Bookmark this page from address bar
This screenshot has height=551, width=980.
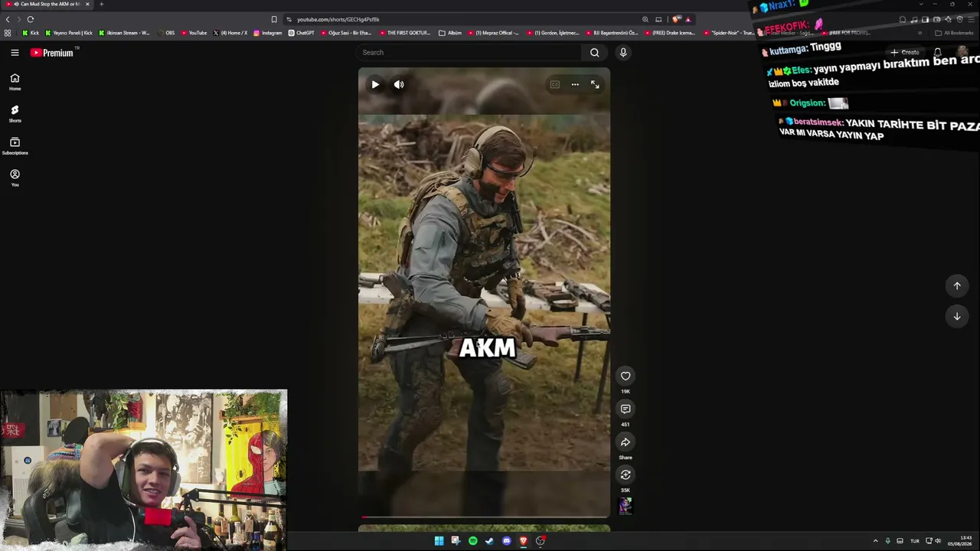click(x=274, y=19)
